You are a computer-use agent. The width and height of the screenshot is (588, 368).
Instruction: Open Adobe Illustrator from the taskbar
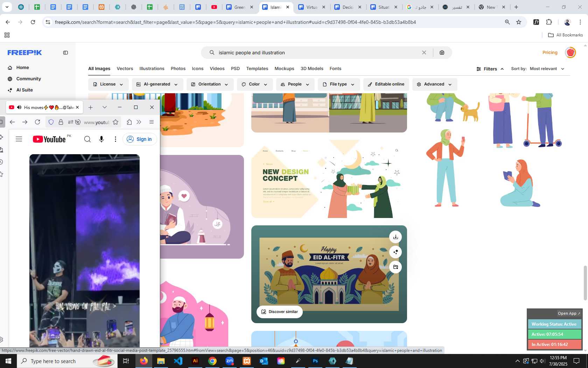[195, 361]
